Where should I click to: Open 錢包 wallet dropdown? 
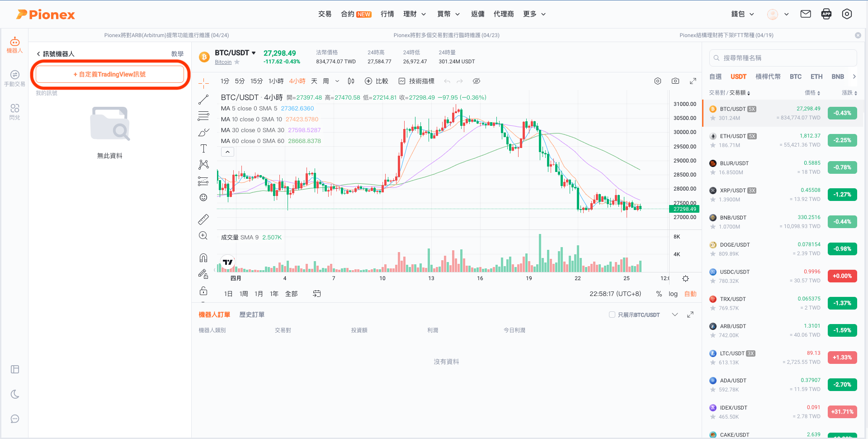tap(743, 14)
